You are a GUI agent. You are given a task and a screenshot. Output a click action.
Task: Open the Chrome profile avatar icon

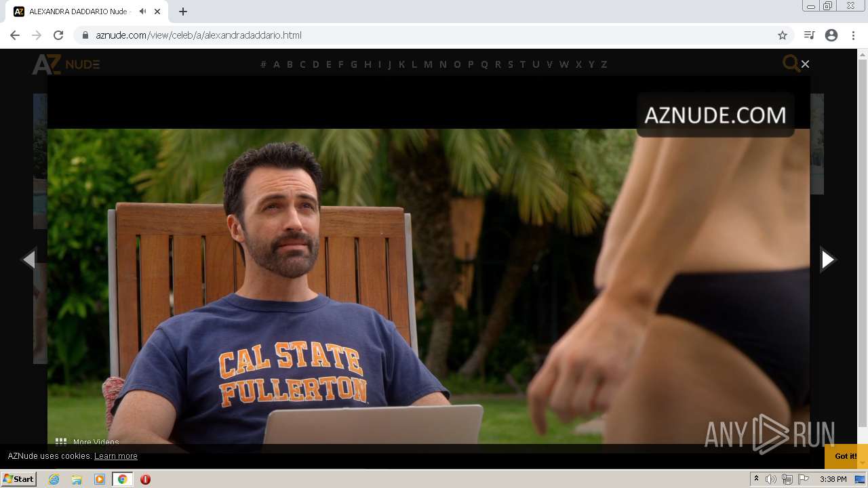pyautogui.click(x=831, y=35)
